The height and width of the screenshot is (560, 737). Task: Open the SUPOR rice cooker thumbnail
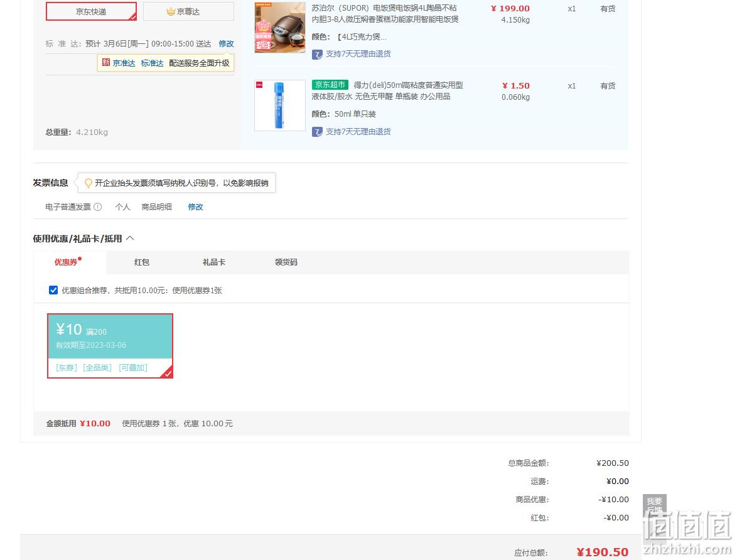click(x=279, y=27)
